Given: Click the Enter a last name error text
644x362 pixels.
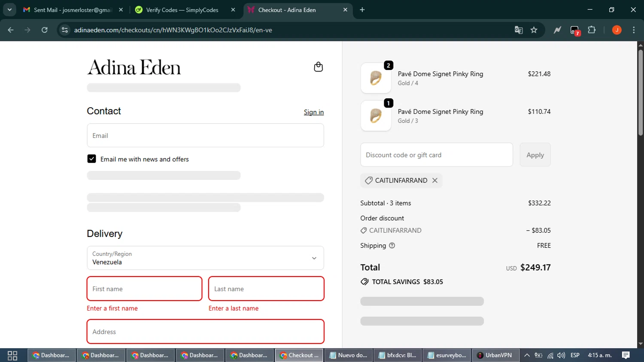Looking at the screenshot, I should tap(234, 308).
